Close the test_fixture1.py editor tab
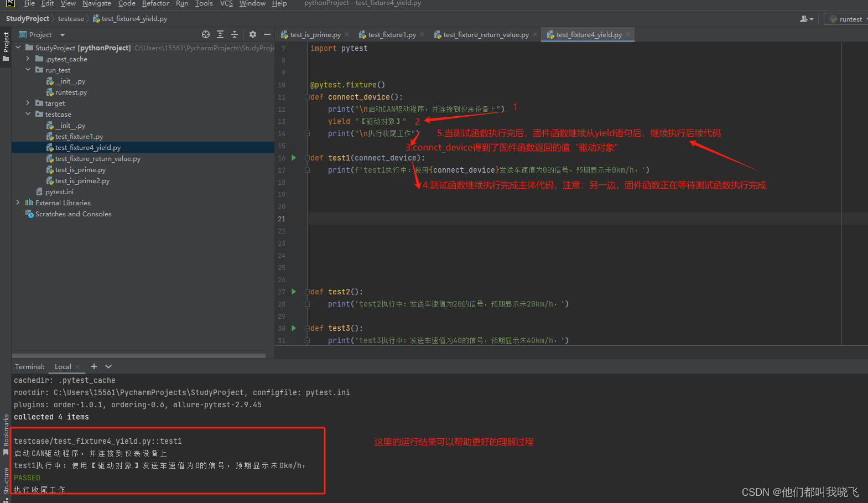Screen dimensions: 868x503 point(422,34)
